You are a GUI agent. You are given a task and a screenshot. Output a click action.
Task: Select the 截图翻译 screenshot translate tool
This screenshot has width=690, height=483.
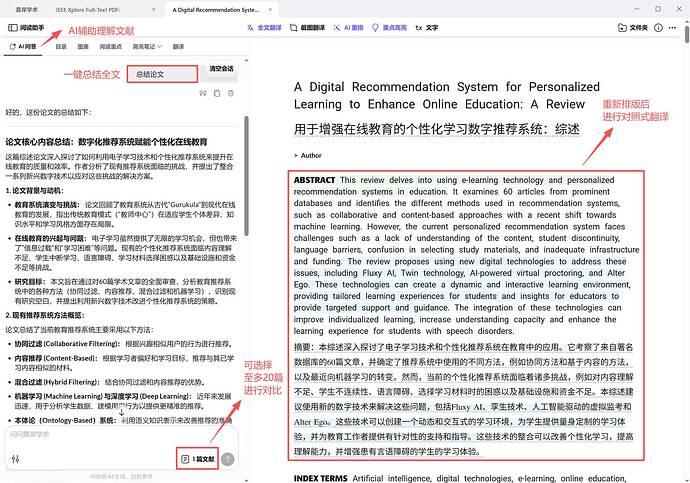pyautogui.click(x=307, y=28)
